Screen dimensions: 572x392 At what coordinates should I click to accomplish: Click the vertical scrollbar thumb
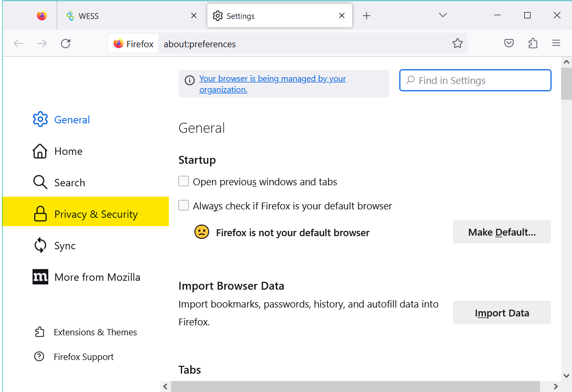[x=566, y=83]
